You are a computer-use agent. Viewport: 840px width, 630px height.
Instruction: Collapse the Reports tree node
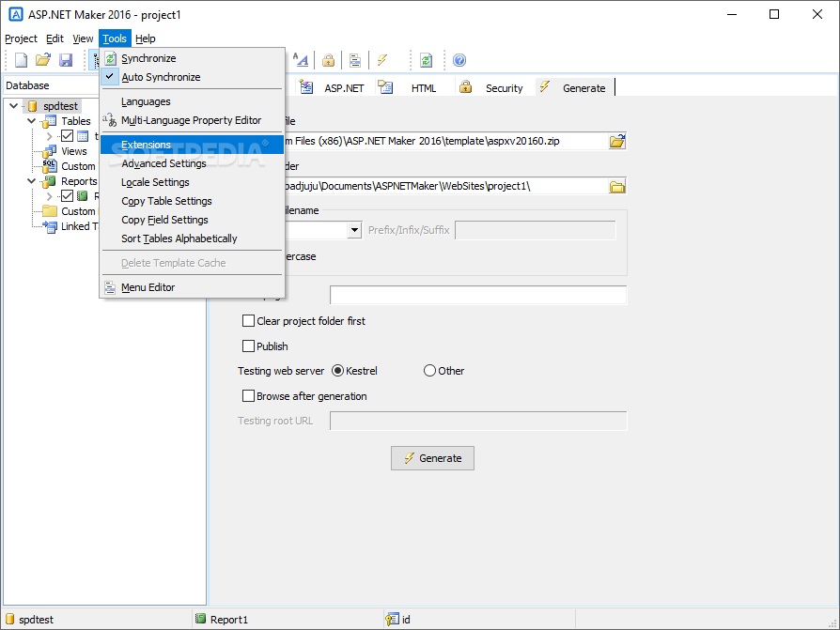click(x=32, y=181)
